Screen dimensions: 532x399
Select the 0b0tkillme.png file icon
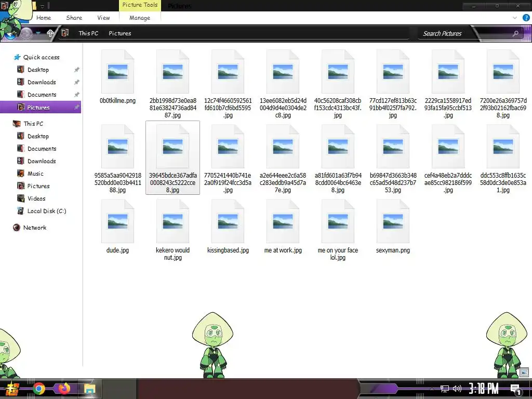point(118,72)
